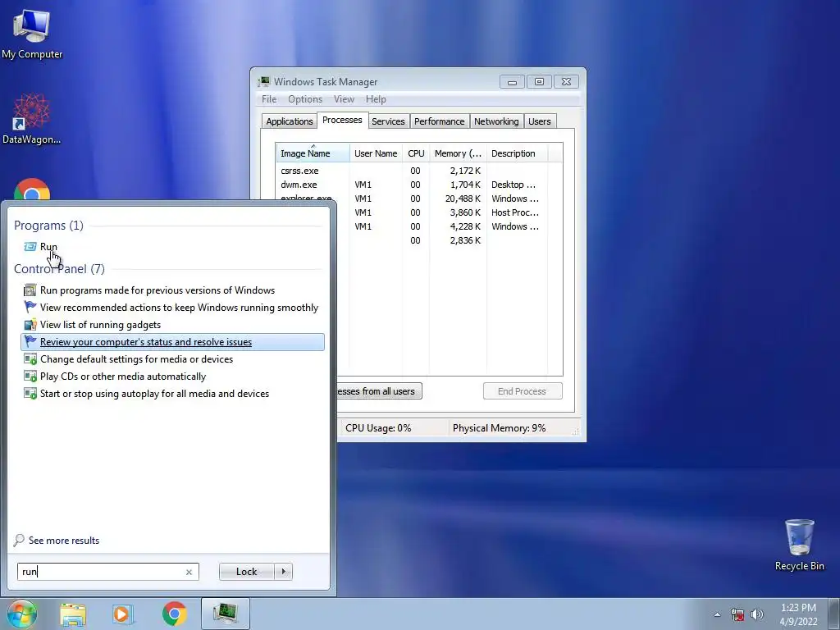
Task: Select the Processes tab
Action: pos(342,120)
